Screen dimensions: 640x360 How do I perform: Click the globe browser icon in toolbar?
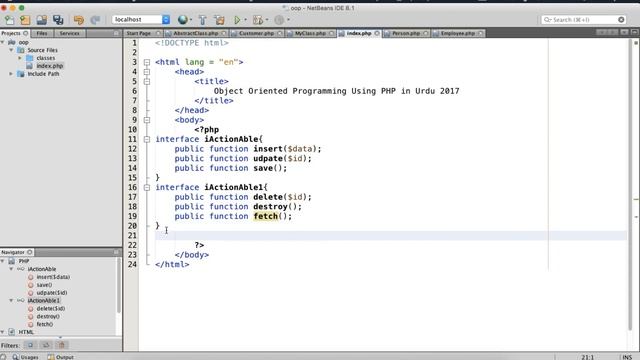click(182, 20)
